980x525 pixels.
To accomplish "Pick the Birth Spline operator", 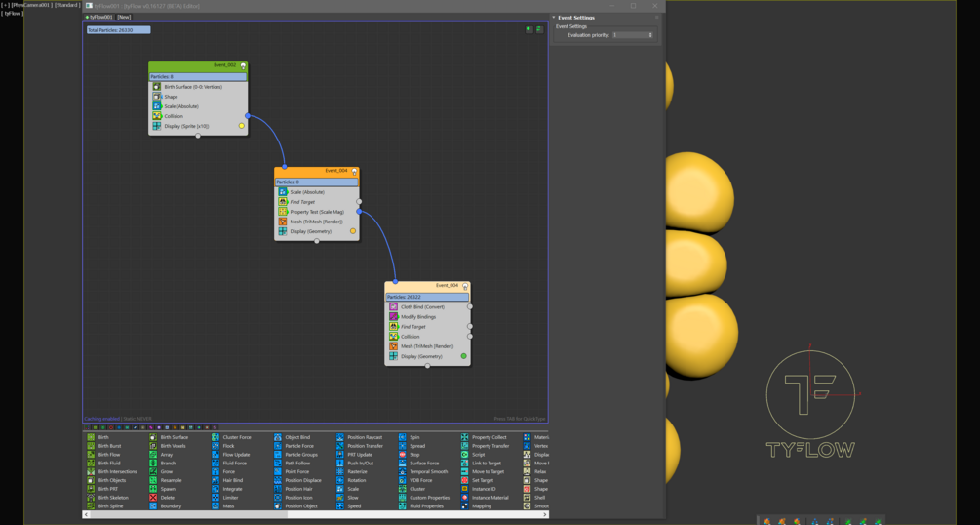I will point(105,506).
